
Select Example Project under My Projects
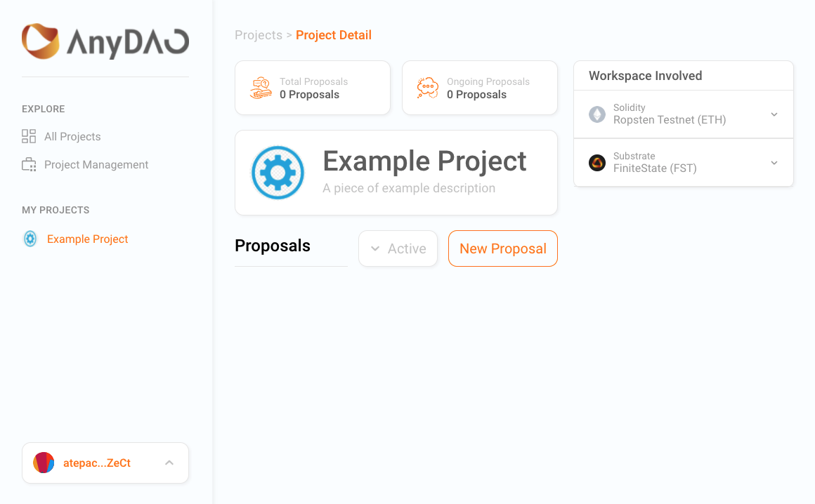pos(87,239)
